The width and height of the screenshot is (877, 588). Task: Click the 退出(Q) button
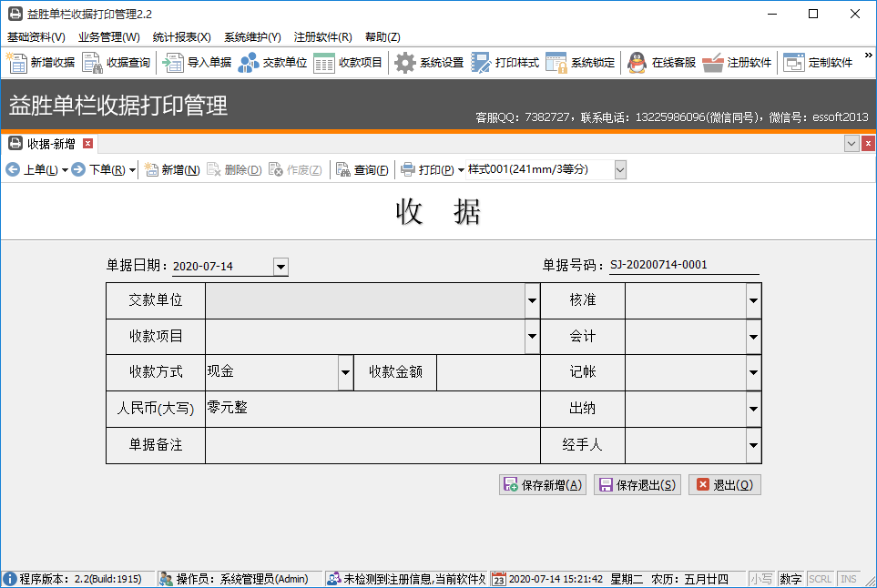[725, 484]
